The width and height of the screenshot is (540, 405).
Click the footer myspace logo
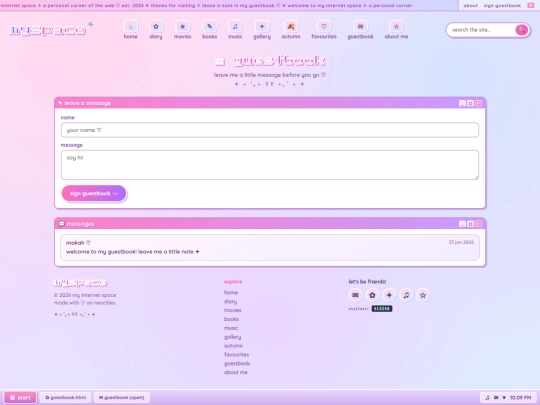81,283
